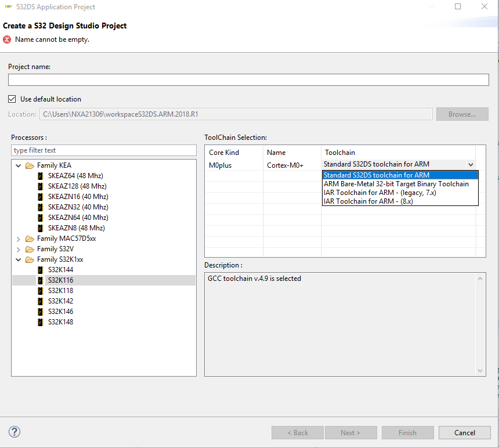Viewport: 499px width, 448px height.
Task: Select S32K146 processor label
Action: (x=60, y=312)
